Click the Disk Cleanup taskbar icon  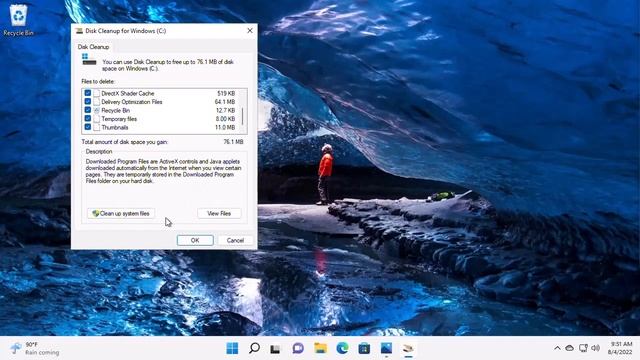pyautogui.click(x=408, y=348)
